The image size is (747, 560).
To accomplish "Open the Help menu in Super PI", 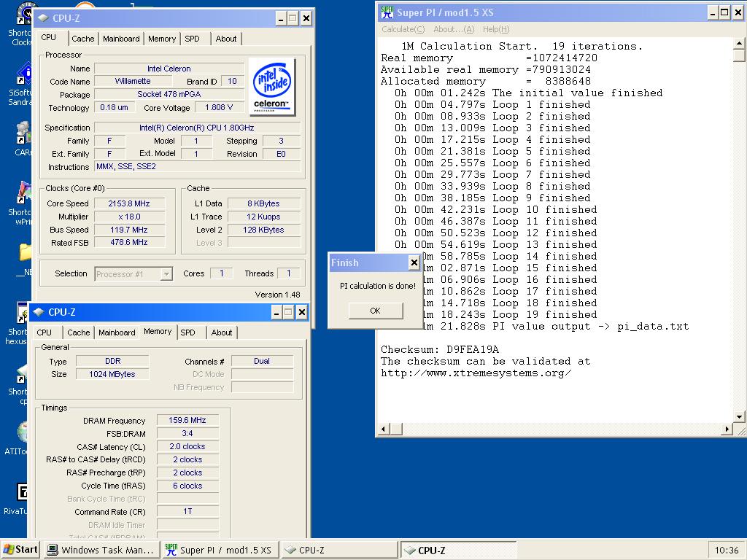I will [496, 29].
